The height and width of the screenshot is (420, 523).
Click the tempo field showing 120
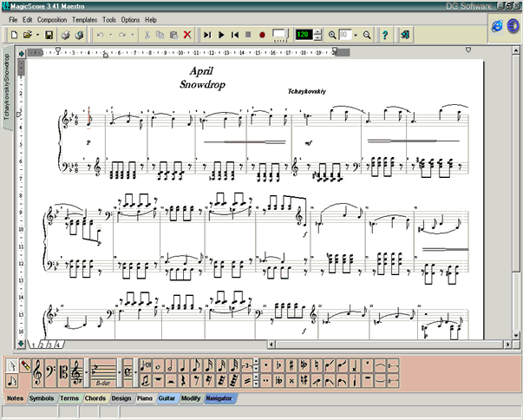click(304, 35)
